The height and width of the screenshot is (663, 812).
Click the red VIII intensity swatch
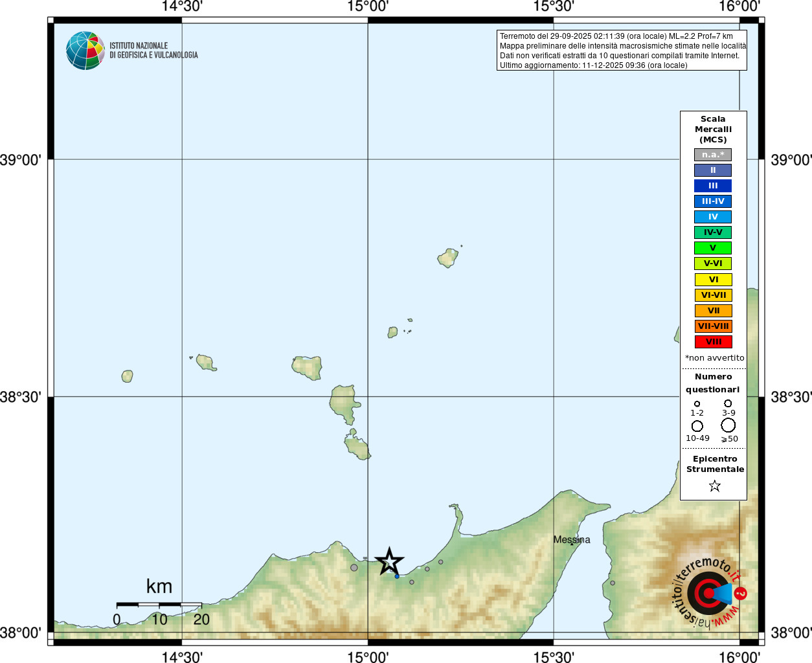pos(713,342)
